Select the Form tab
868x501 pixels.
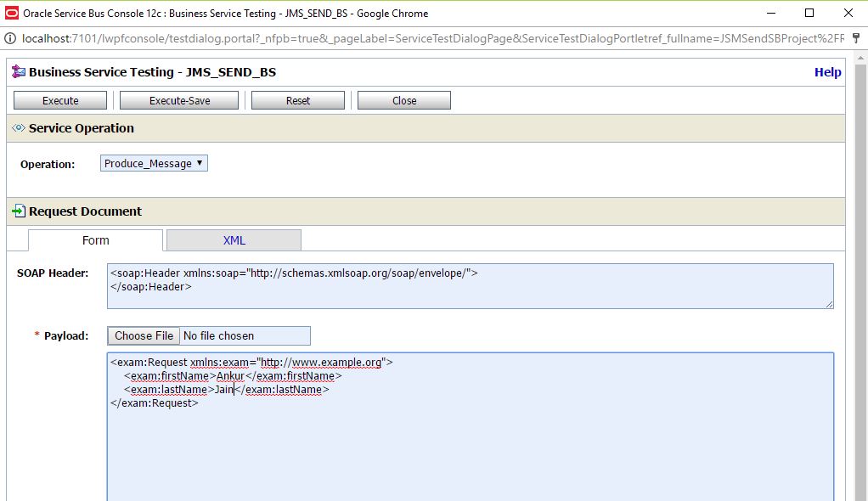[x=96, y=240]
